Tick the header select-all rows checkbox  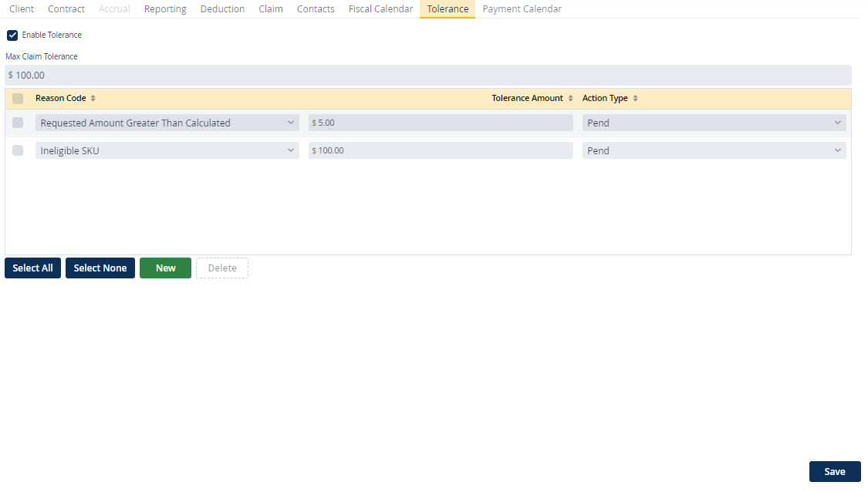[x=18, y=99]
